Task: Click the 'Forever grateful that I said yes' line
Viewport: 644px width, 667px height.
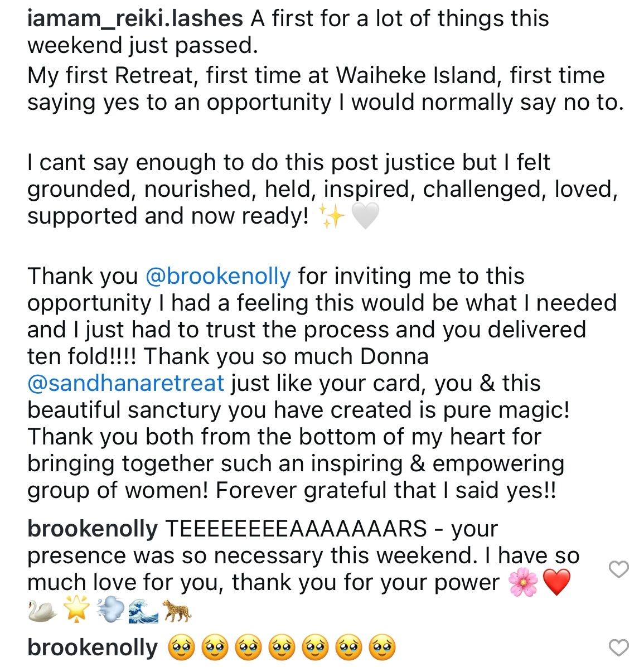Action: [386, 490]
